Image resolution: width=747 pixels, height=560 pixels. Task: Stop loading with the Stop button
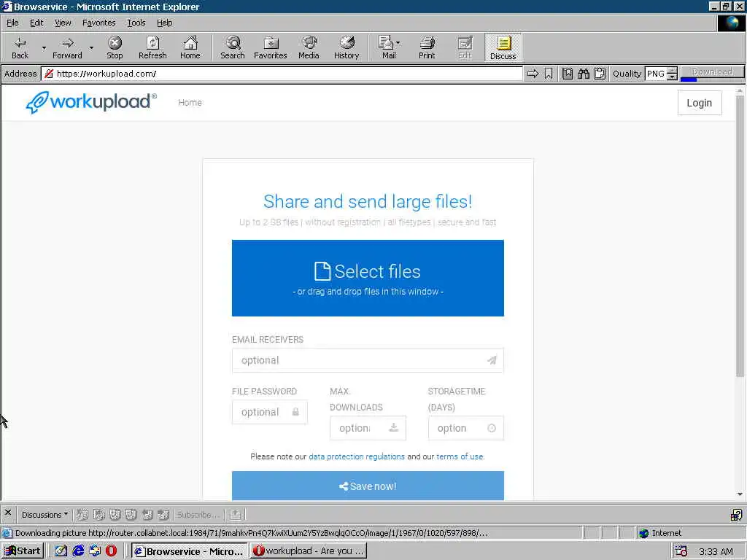click(x=115, y=47)
